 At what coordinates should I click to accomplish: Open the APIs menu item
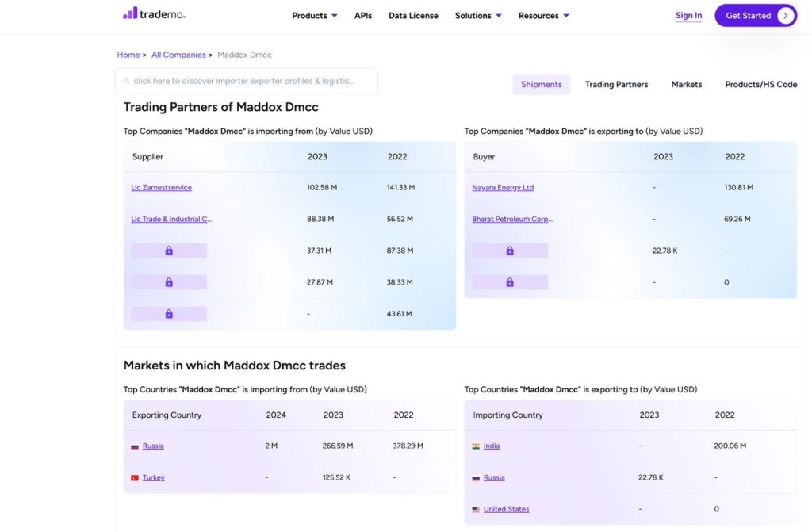pyautogui.click(x=363, y=16)
